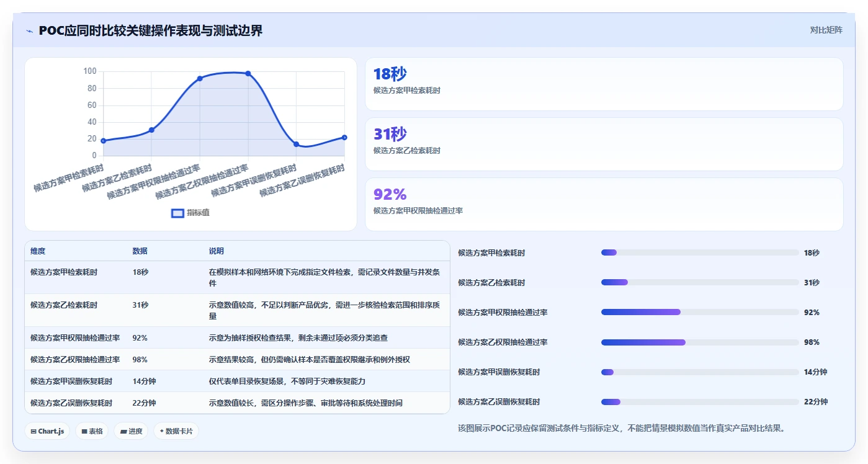Click the 表格 tag chip

tap(92, 431)
